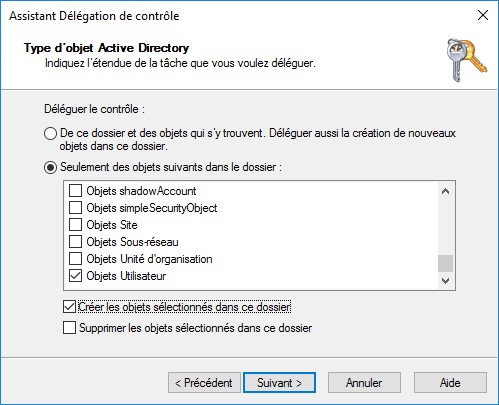Click the list scroll up arrow
The height and width of the screenshot is (405, 499).
click(445, 191)
